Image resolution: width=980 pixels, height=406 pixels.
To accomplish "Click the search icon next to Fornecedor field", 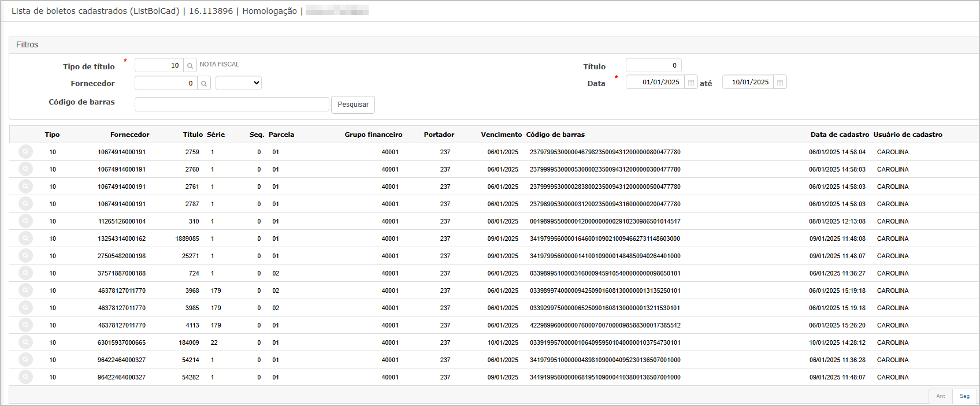I will click(x=204, y=84).
